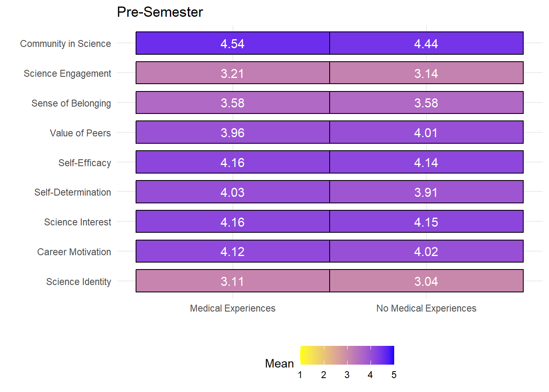Click the Pre-Semester chart title
This screenshot has width=549, height=392.
point(160,12)
